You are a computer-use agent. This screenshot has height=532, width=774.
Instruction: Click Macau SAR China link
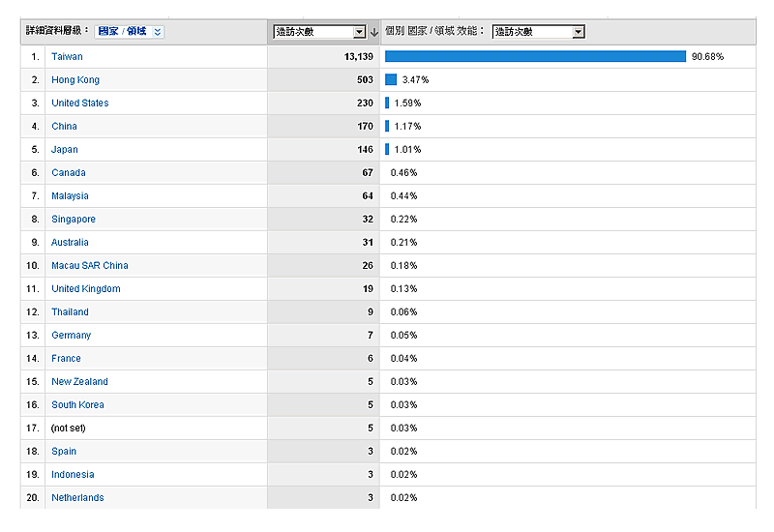click(89, 266)
